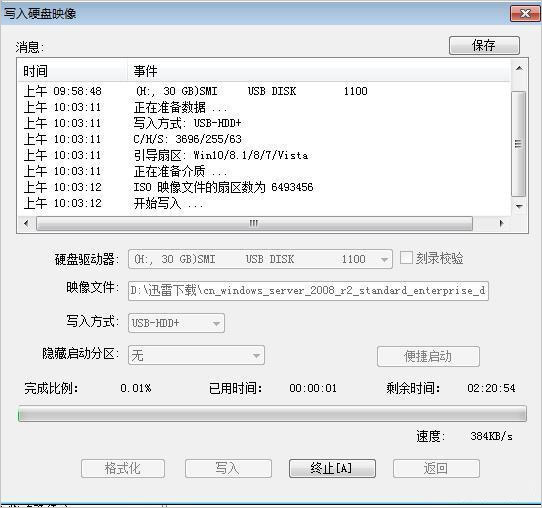Click the horizontal scrollbar right arrow
Image resolution: width=542 pixels, height=508 pixels.
[x=502, y=223]
